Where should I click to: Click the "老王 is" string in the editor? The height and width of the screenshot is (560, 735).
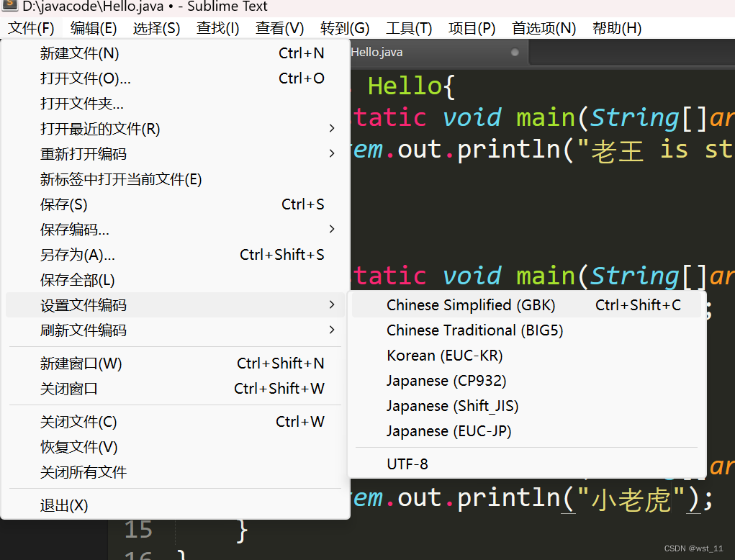point(632,150)
